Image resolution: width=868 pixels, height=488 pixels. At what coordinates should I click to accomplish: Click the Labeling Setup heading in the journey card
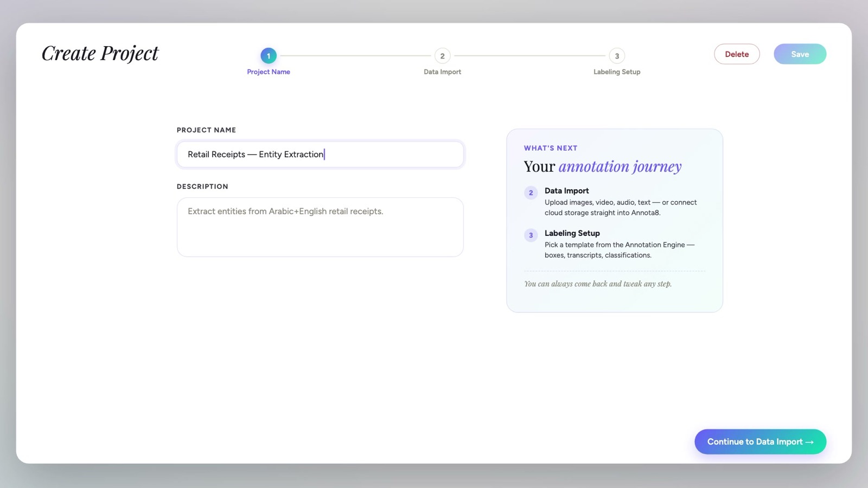click(572, 233)
